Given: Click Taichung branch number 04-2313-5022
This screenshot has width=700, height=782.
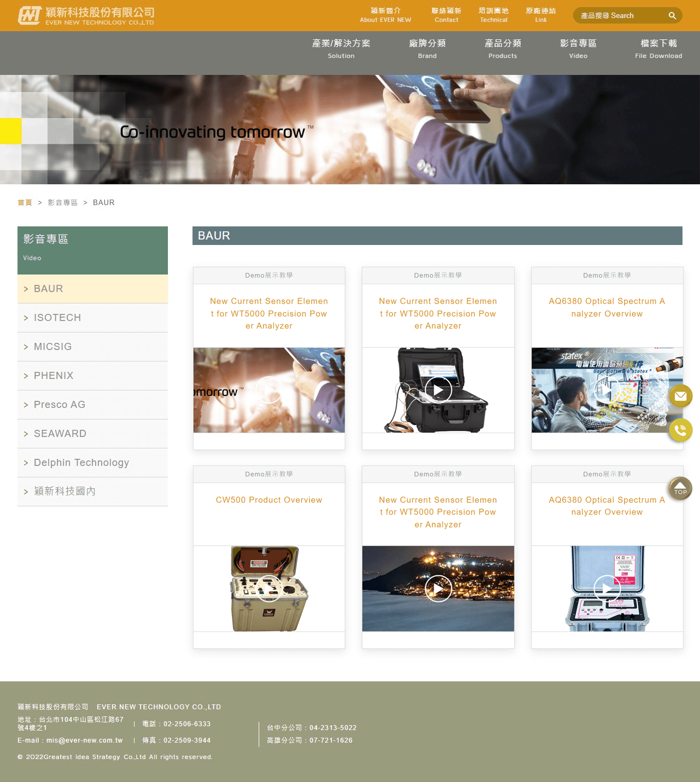Looking at the screenshot, I should pos(333,728).
